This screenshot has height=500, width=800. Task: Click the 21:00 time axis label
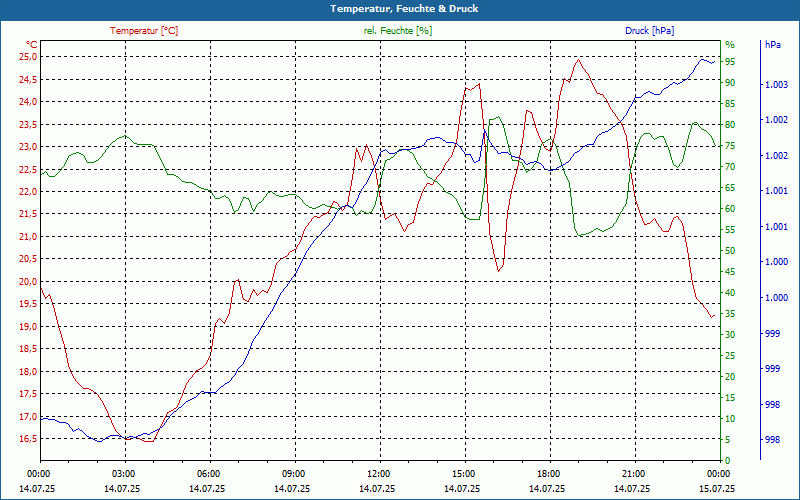(x=636, y=474)
